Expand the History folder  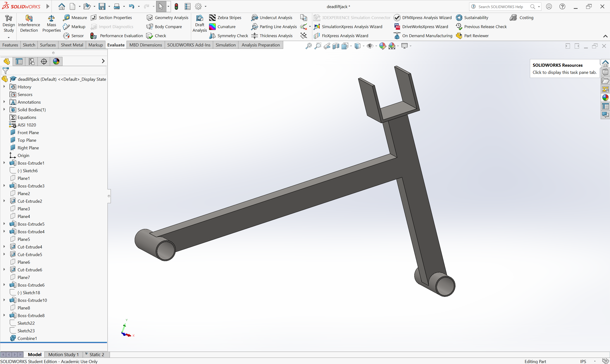[x=4, y=86]
